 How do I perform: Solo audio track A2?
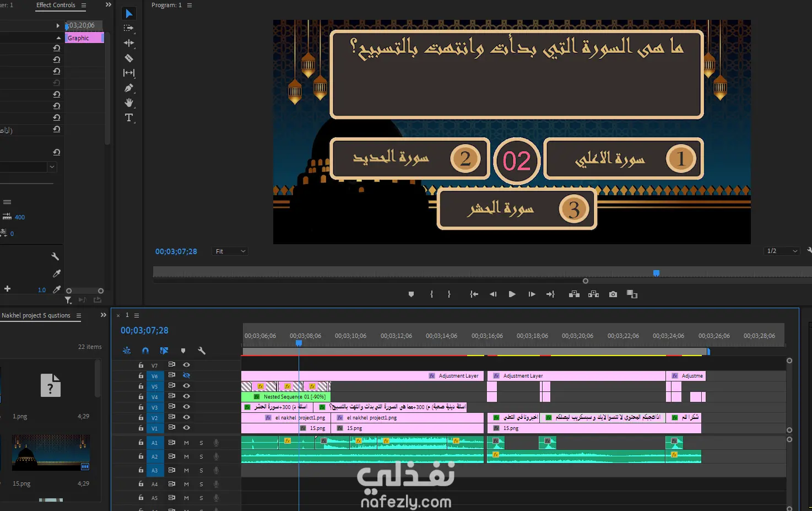pyautogui.click(x=201, y=456)
